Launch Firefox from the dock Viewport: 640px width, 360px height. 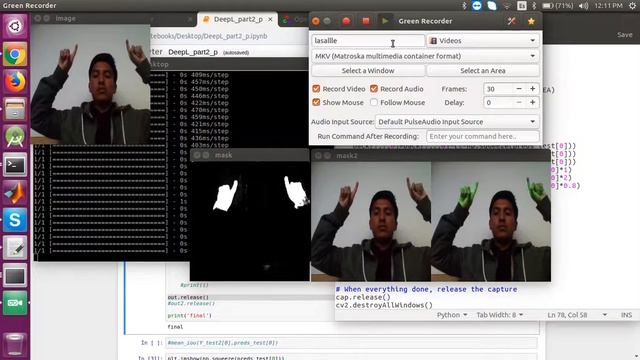click(x=15, y=82)
